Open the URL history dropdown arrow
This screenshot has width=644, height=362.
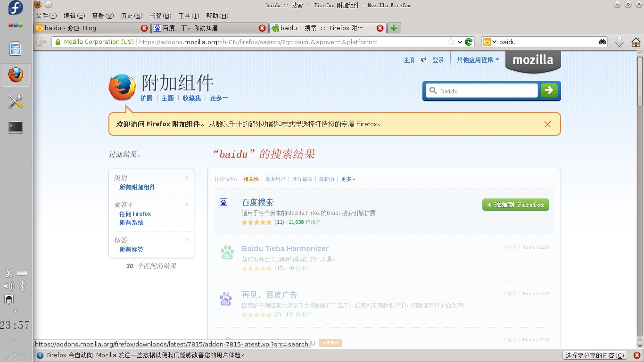click(x=460, y=42)
